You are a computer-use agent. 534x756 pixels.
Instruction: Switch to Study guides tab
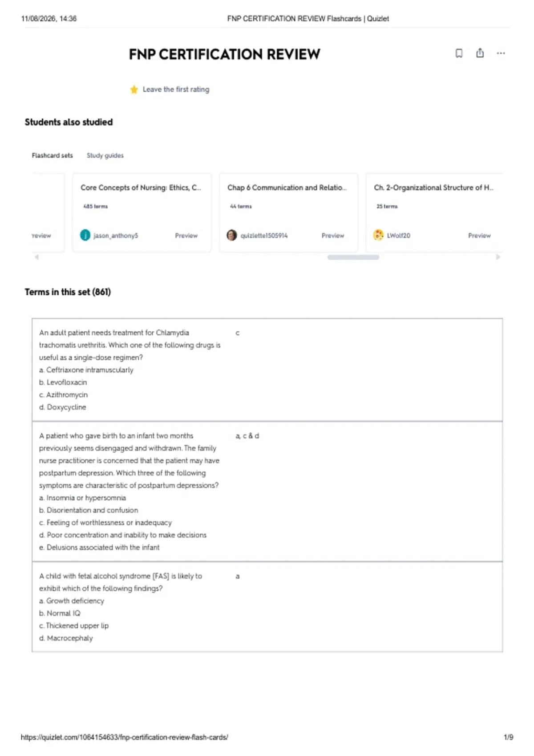point(105,155)
